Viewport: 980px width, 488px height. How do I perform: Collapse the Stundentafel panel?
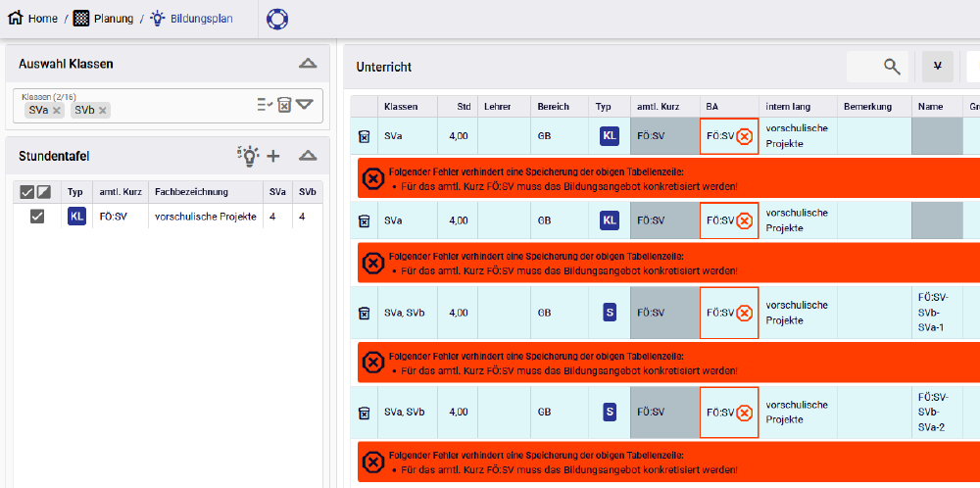click(308, 156)
